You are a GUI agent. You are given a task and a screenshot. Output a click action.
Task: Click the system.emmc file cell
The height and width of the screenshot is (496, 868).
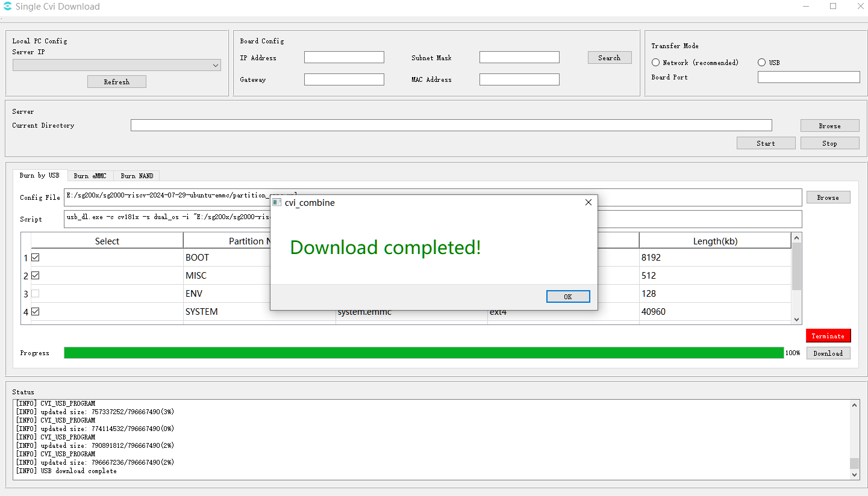[411, 312]
